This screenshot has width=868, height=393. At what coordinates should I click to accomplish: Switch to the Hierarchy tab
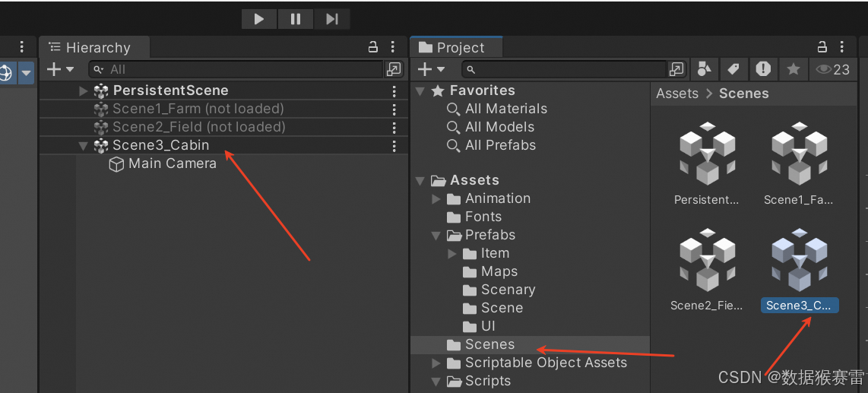pos(94,48)
